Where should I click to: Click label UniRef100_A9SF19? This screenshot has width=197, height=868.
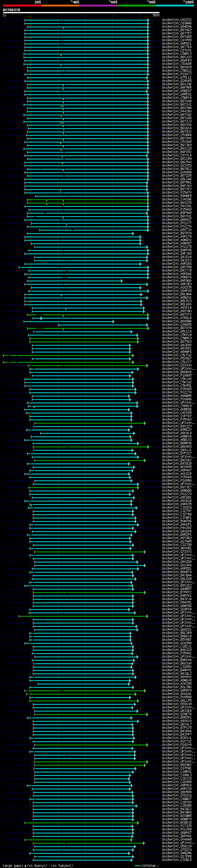click(x=177, y=308)
